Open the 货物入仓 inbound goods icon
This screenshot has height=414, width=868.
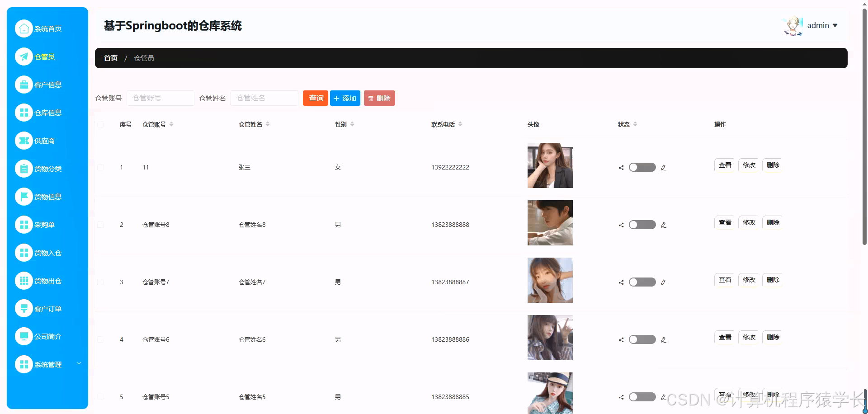click(24, 253)
